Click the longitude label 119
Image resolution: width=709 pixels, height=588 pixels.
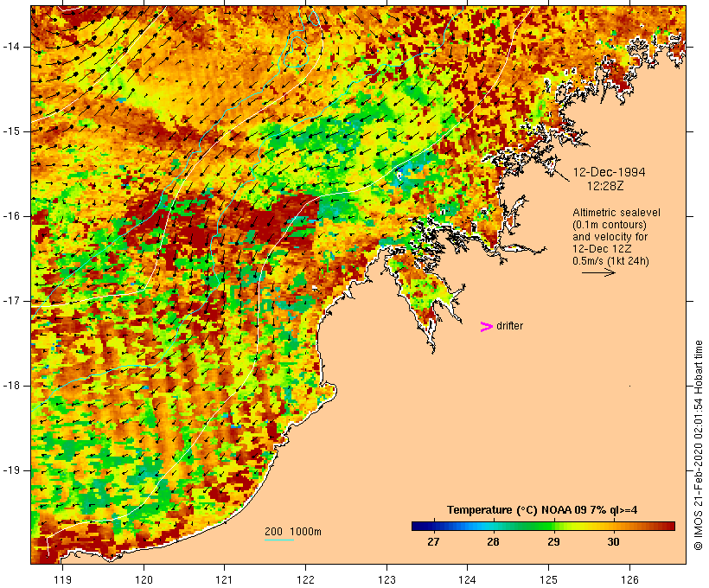click(63, 579)
